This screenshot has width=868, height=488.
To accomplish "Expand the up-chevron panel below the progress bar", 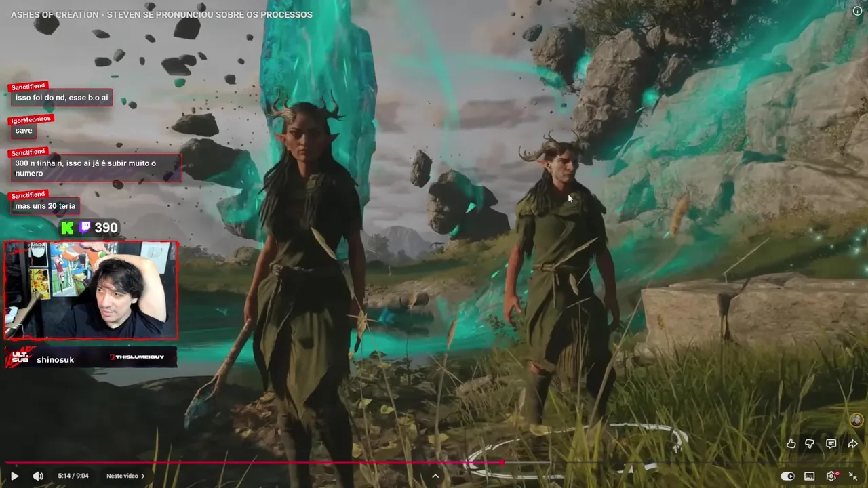I will (435, 476).
